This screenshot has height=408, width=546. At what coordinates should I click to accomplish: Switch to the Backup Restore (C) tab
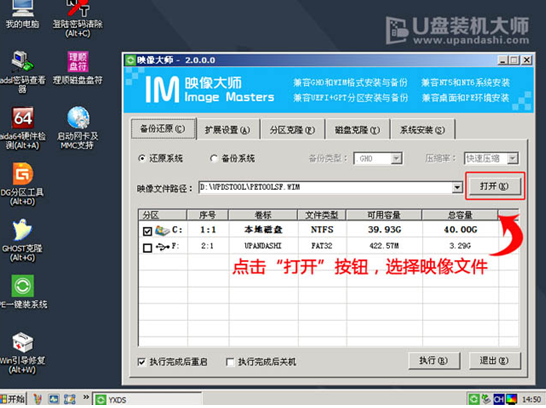point(163,129)
